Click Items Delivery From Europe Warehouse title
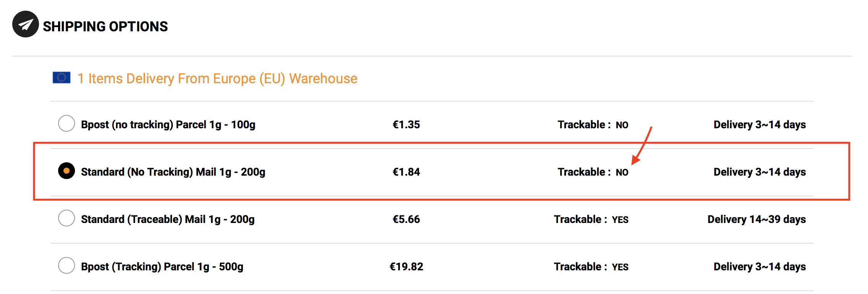 [x=217, y=79]
